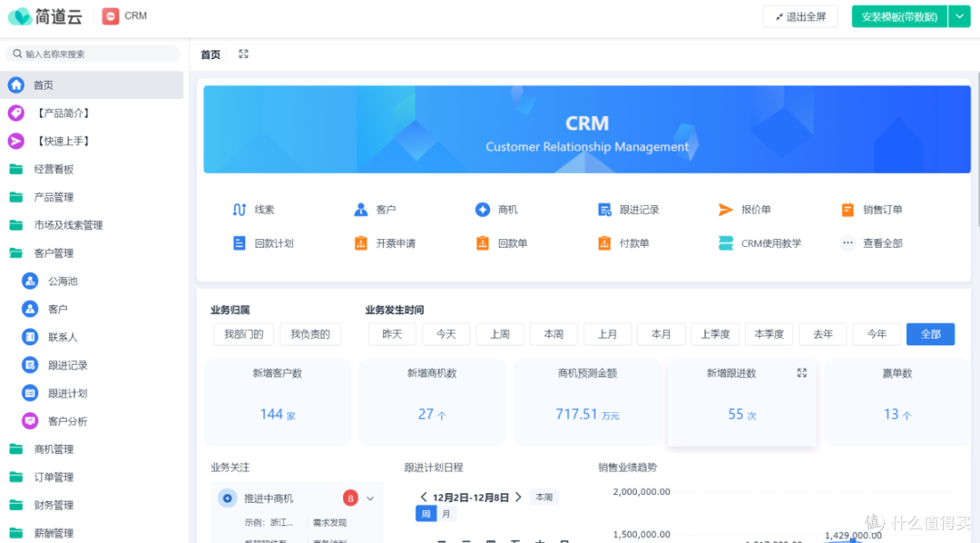The image size is (980, 543).
Task: Select the 上月 time filter
Action: click(x=607, y=334)
